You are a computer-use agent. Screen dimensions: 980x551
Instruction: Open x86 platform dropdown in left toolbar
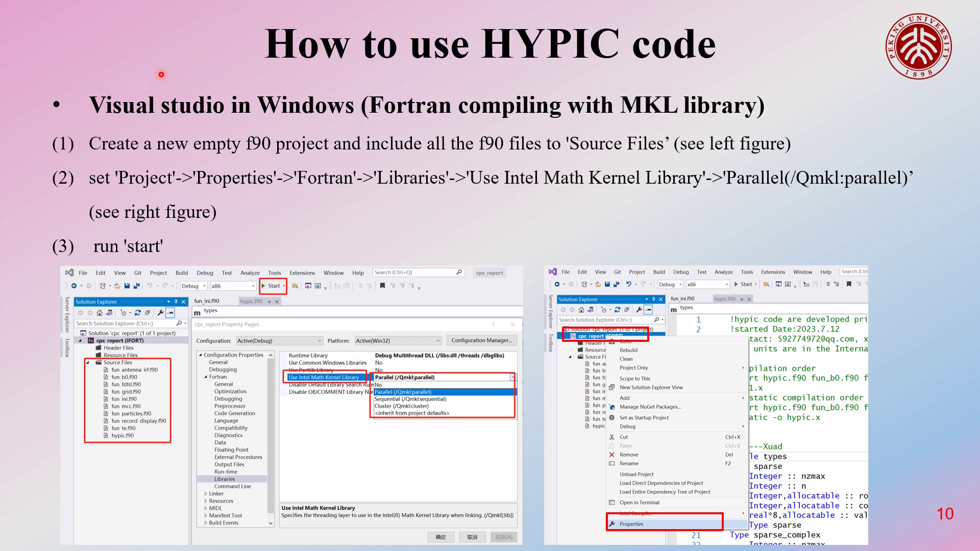pos(233,286)
